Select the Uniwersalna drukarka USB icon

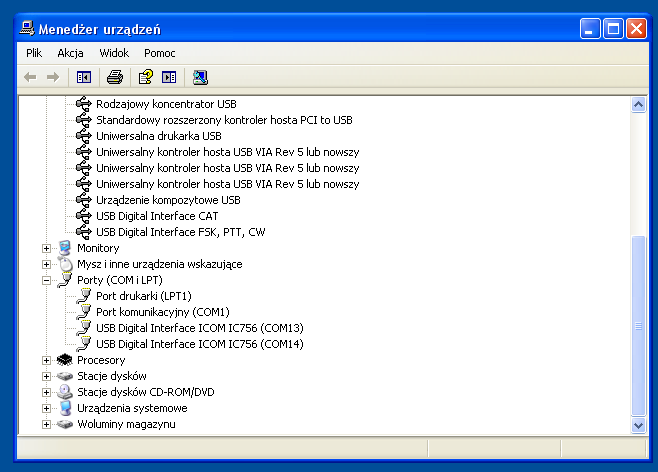(x=84, y=136)
